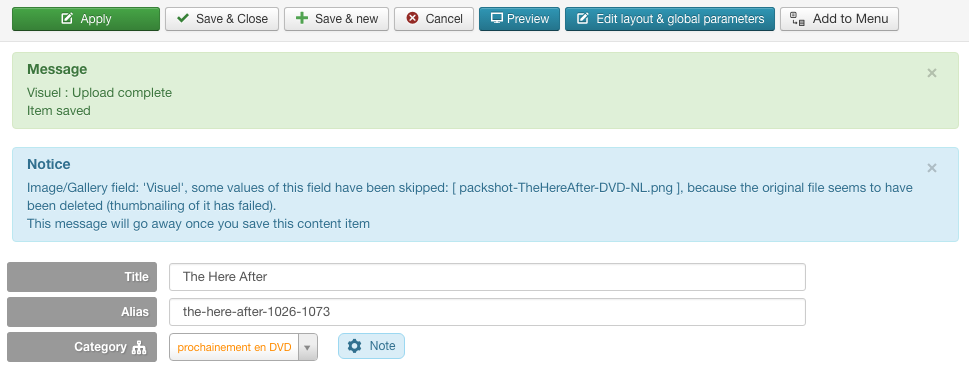Open the item Preview
This screenshot has height=366, width=969.
click(519, 19)
